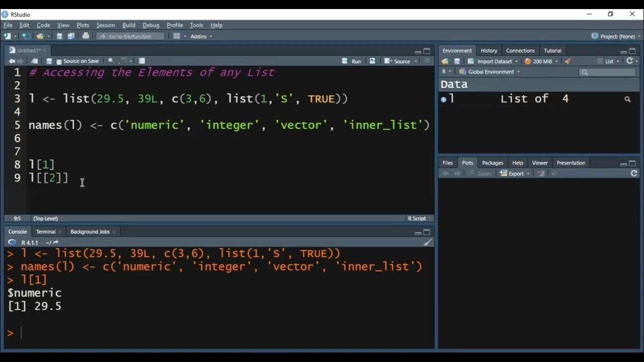644x362 pixels.
Task: Open the Global Environment dropdown
Action: 489,72
